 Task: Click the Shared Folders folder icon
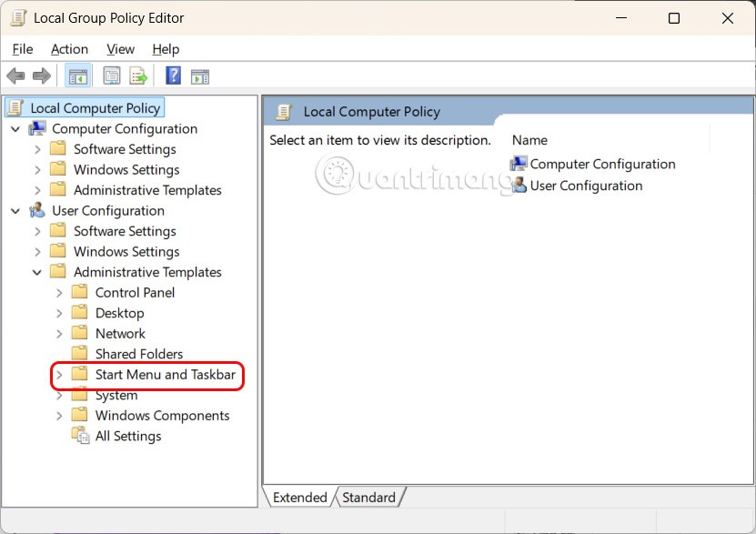tap(79, 353)
